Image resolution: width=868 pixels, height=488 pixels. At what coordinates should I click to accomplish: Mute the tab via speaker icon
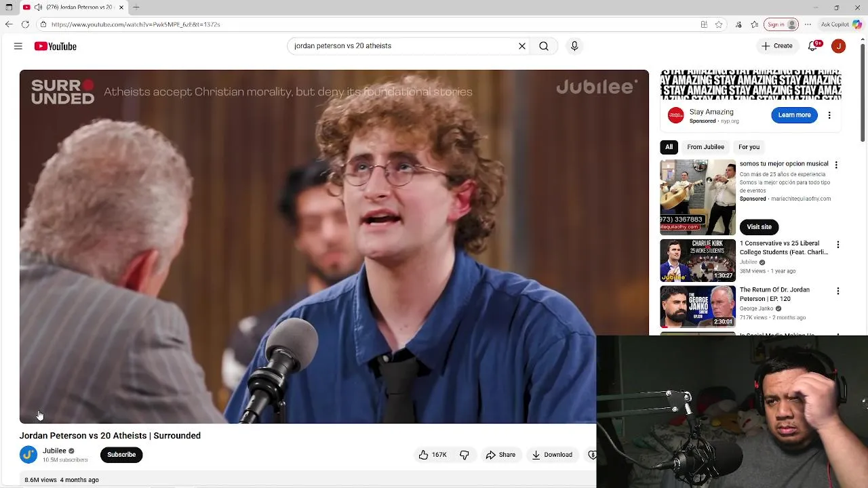[x=39, y=7]
